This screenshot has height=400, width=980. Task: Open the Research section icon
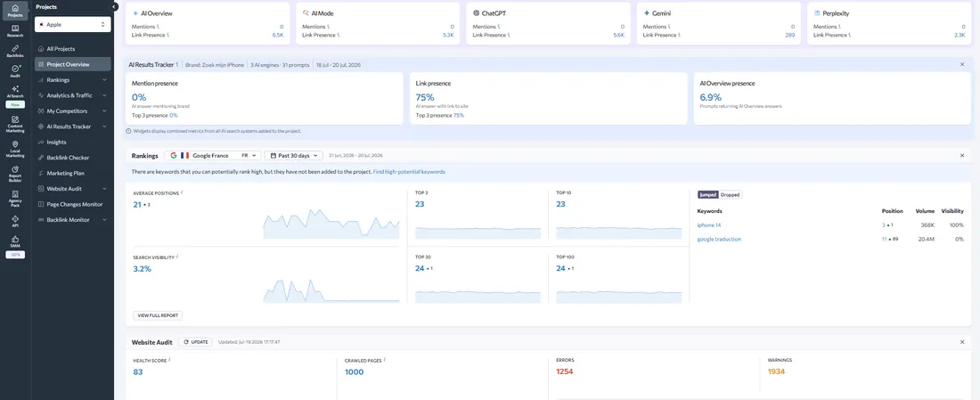tap(15, 30)
